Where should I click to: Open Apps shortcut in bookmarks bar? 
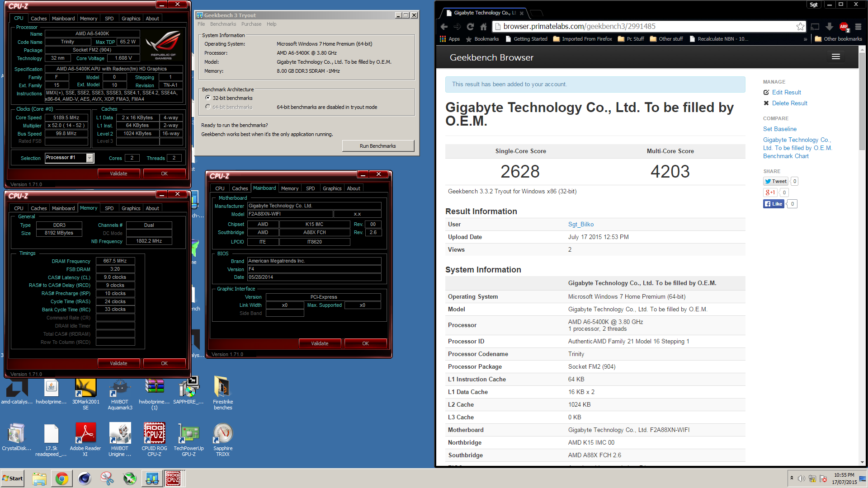449,39
